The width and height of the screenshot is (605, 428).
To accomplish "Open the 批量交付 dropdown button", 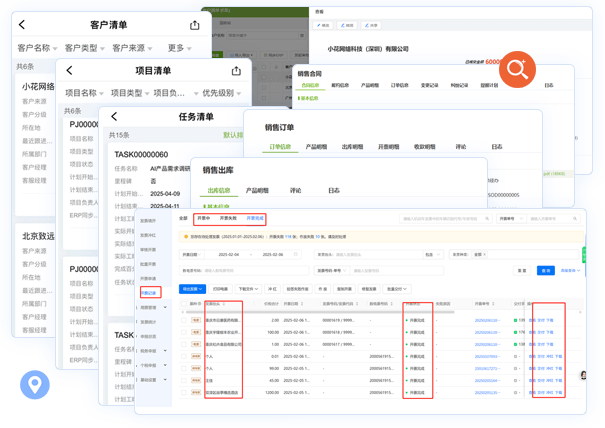I will coord(397,289).
